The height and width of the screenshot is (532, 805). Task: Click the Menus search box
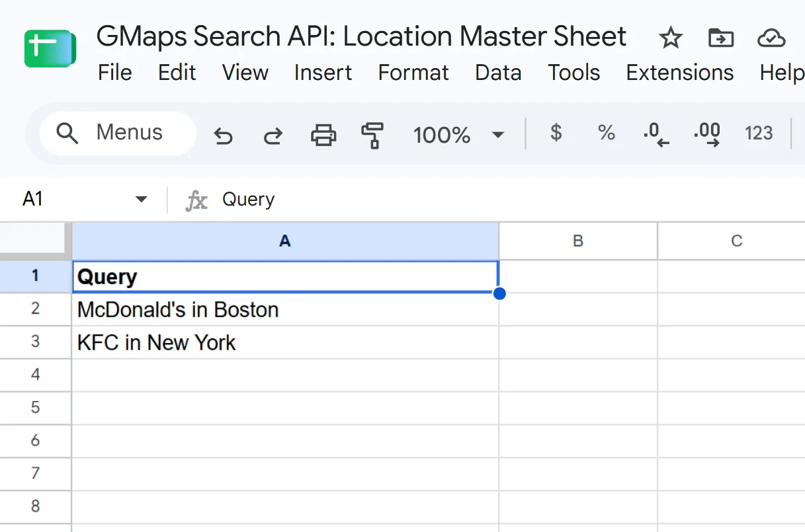118,133
